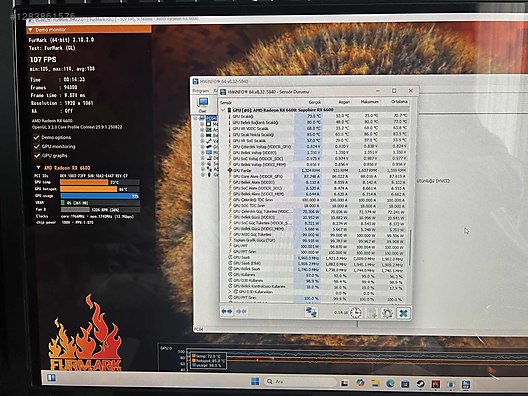Viewport: 528px width, 396px height.
Task: Select the GPU VR VDDC Sıcaklık row
Action: [x=318, y=128]
